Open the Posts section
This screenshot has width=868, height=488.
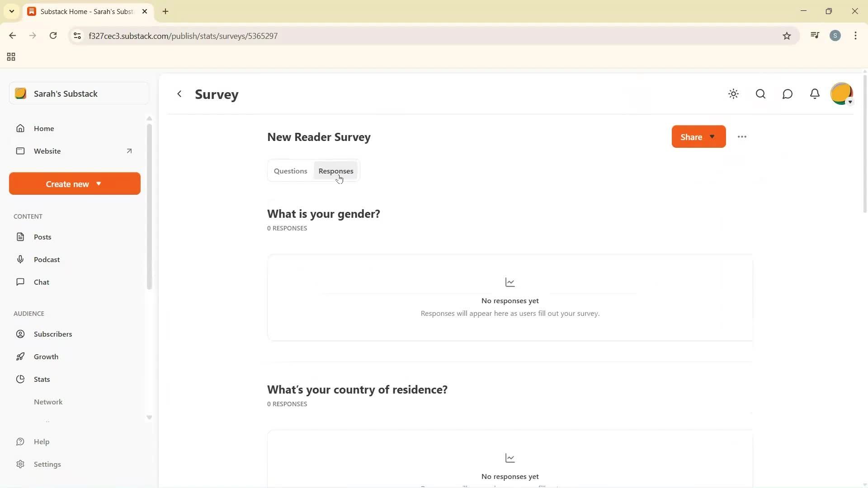[42, 236]
